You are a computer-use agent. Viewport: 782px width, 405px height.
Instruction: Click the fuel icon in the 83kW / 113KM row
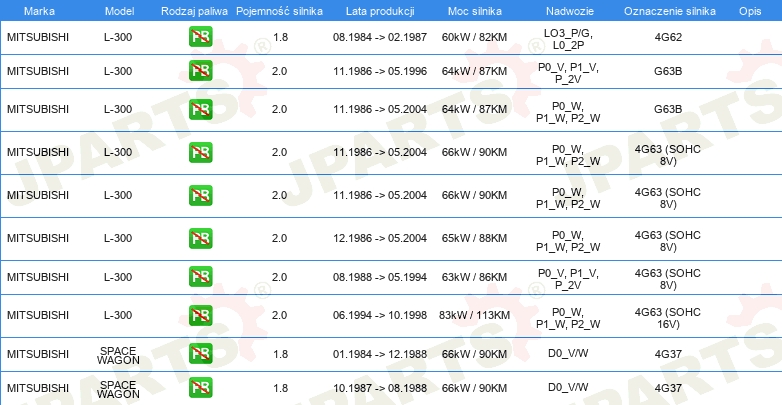(200, 315)
